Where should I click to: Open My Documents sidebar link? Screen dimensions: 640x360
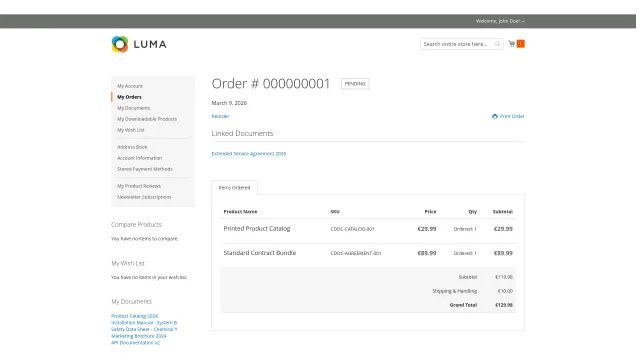coord(133,108)
